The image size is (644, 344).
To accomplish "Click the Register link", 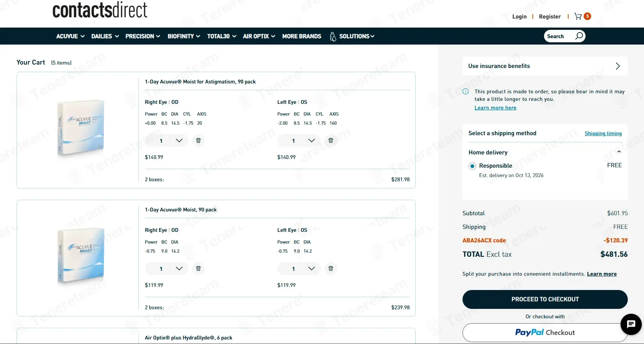I will pos(550,17).
